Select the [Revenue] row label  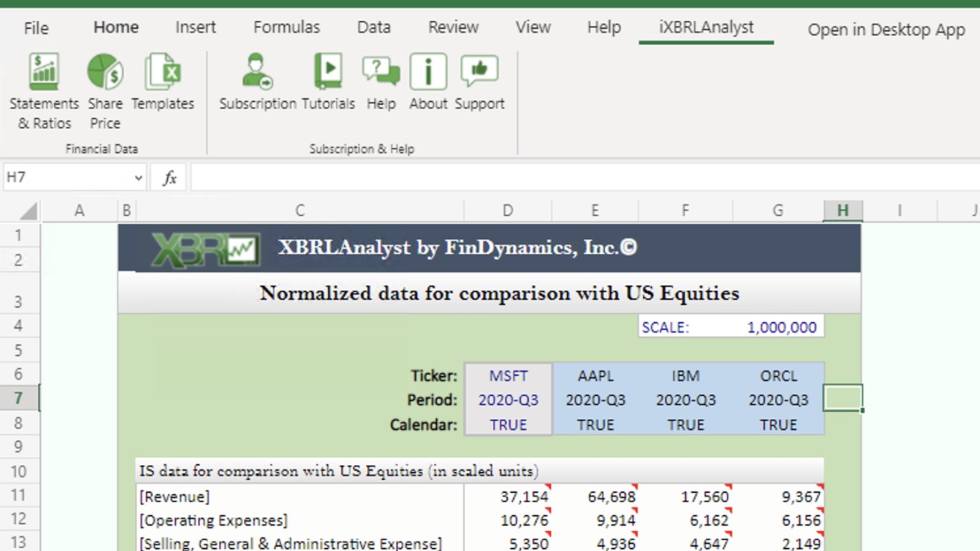300,496
